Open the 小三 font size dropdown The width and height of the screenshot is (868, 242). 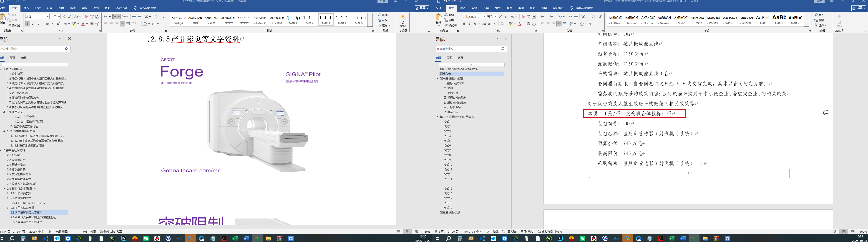59,17
